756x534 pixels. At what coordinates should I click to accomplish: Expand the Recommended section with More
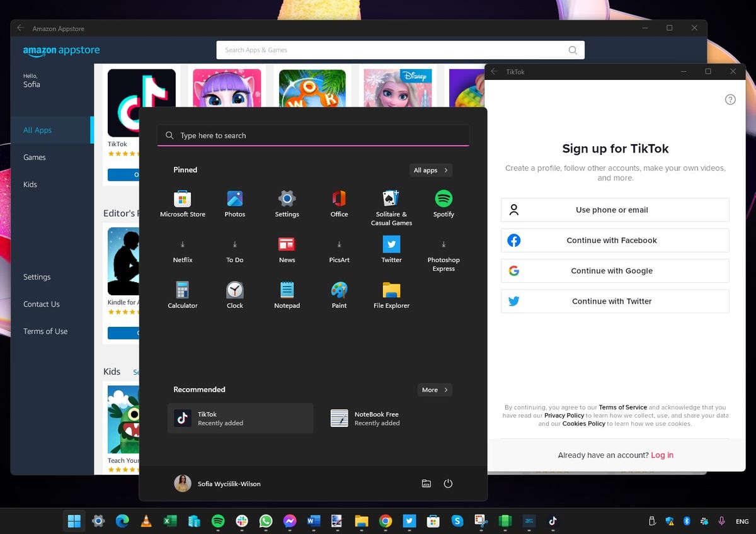point(435,390)
